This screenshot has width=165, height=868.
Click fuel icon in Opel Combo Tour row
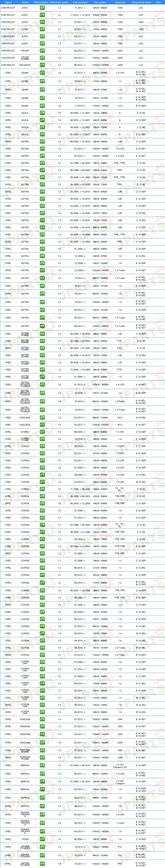pyautogui.click(x=42, y=439)
